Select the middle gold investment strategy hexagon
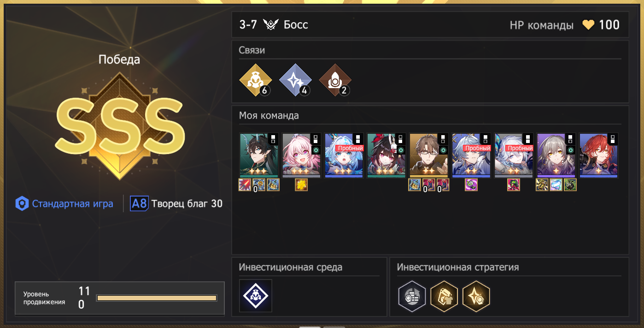 coord(444,296)
